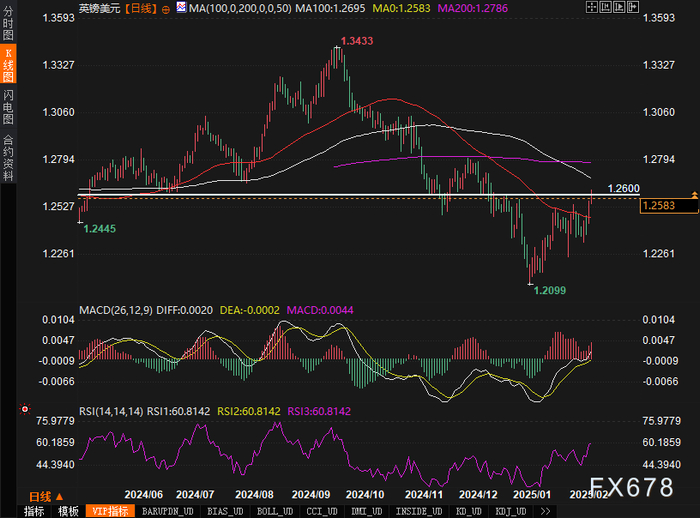The image size is (700, 518).
Task: Click the orange circle icon beside 日线 title
Action: pyautogui.click(x=166, y=10)
